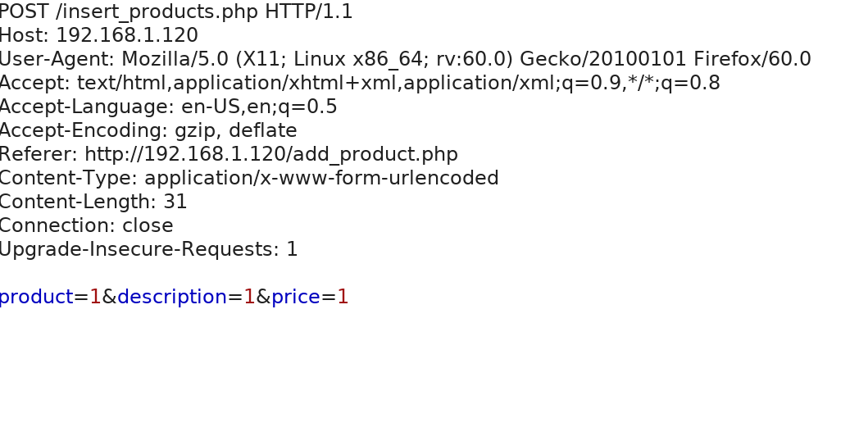Click the Connection: close header
The width and height of the screenshot is (868, 423).
[86, 226]
